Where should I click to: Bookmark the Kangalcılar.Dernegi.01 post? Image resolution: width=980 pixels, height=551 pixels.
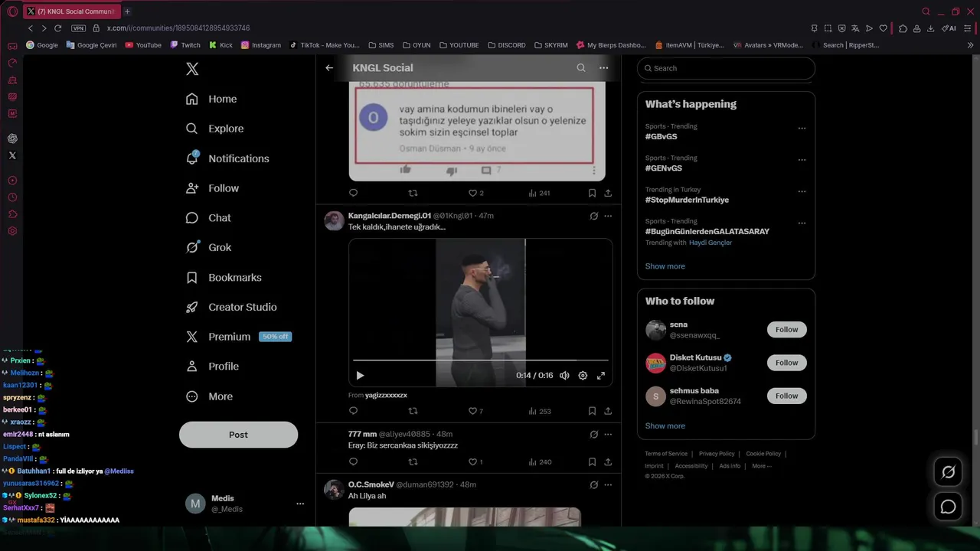point(592,411)
